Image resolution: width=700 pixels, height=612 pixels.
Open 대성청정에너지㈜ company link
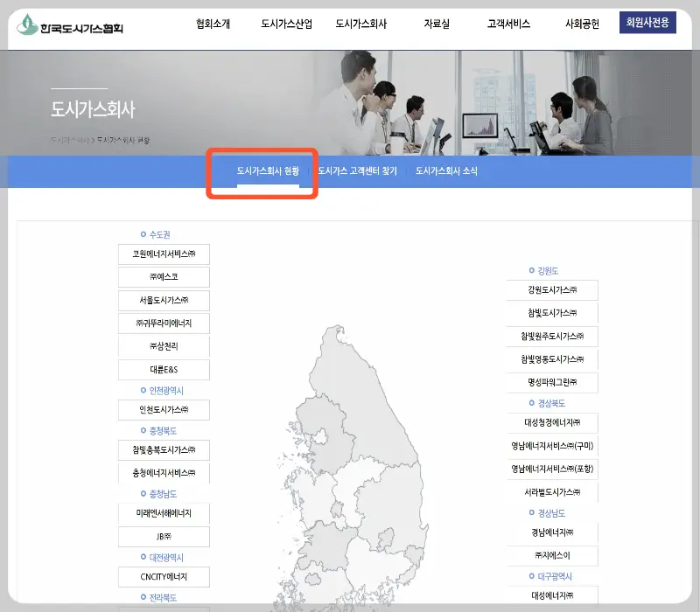552,423
